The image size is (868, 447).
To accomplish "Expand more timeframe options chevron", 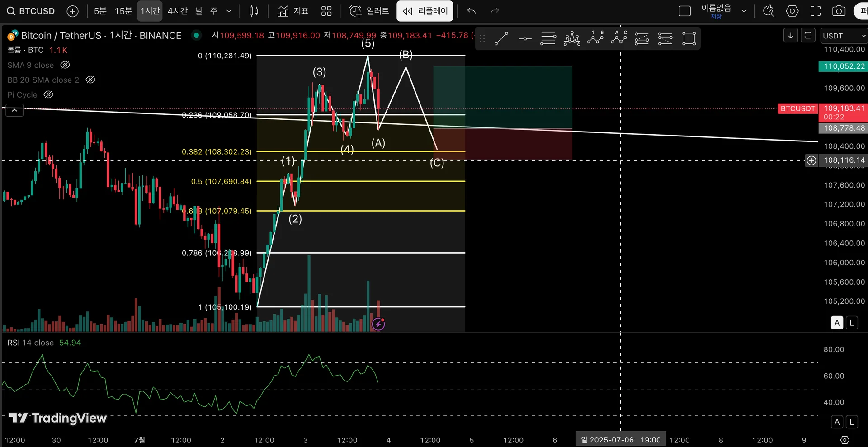I will (229, 11).
